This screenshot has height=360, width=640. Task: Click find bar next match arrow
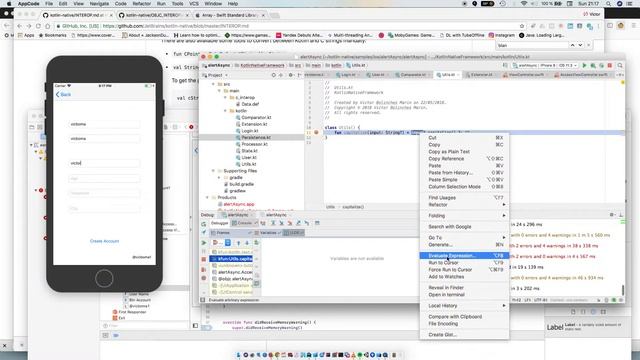tap(580, 45)
